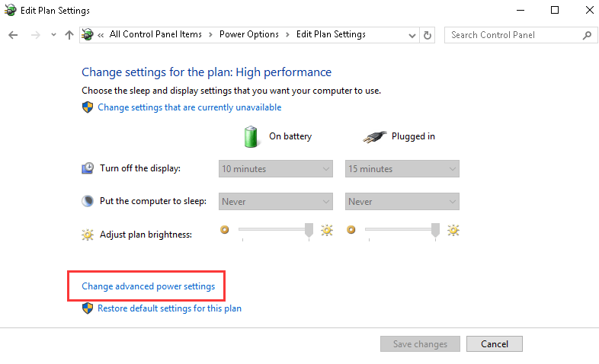Click the Up one level arrow

(69, 35)
